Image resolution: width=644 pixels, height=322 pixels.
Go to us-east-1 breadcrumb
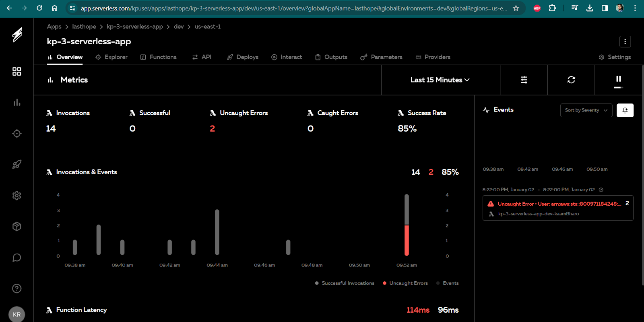[x=208, y=27]
